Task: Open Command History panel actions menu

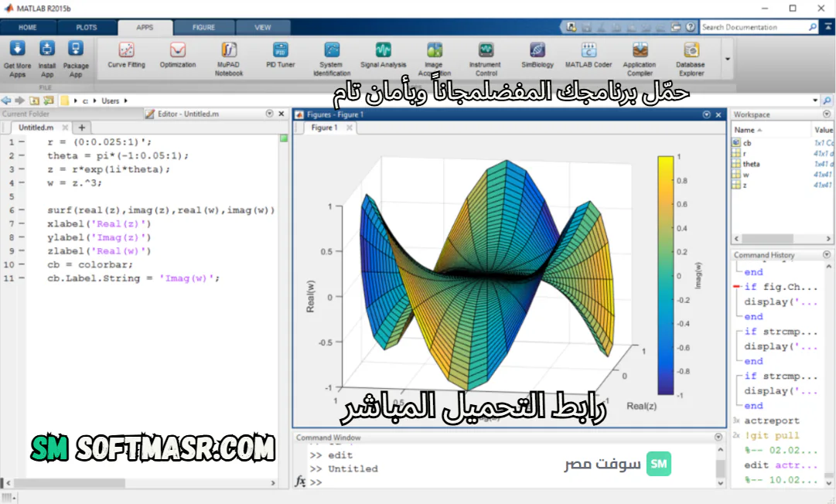Action: [827, 254]
